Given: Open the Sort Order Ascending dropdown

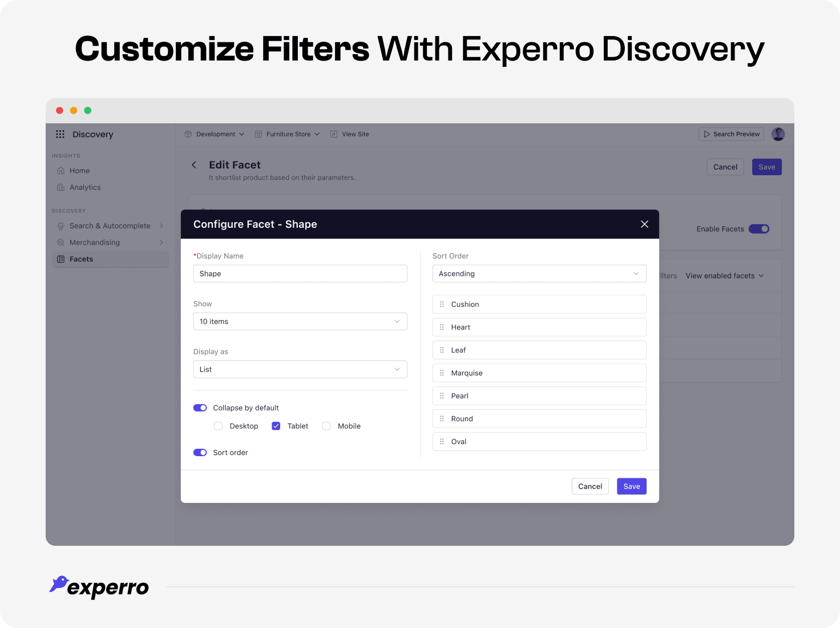Looking at the screenshot, I should point(539,273).
